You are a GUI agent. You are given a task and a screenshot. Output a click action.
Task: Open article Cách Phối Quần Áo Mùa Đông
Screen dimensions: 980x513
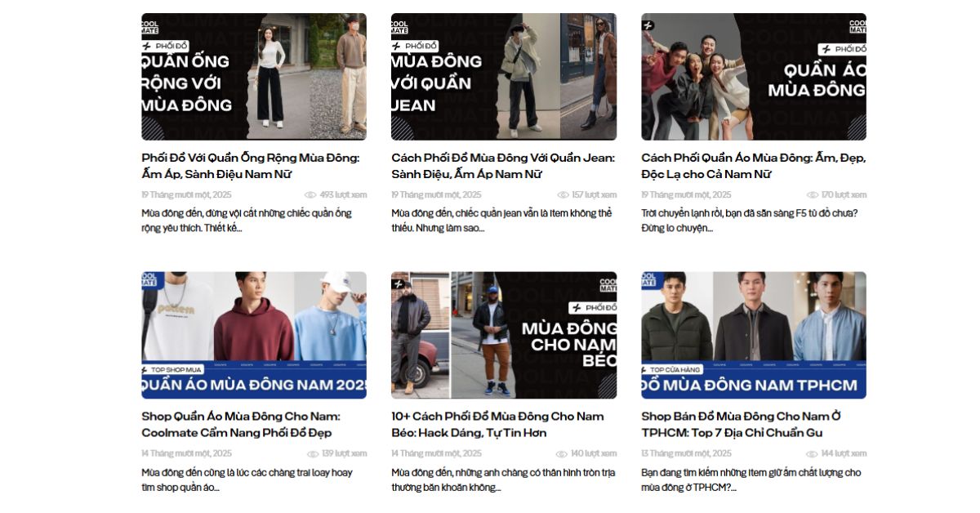coord(753,166)
